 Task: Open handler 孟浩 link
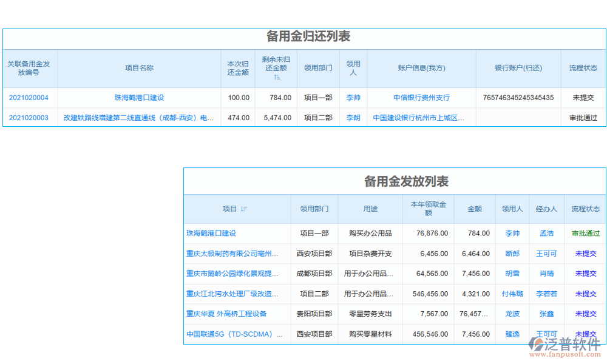click(546, 233)
